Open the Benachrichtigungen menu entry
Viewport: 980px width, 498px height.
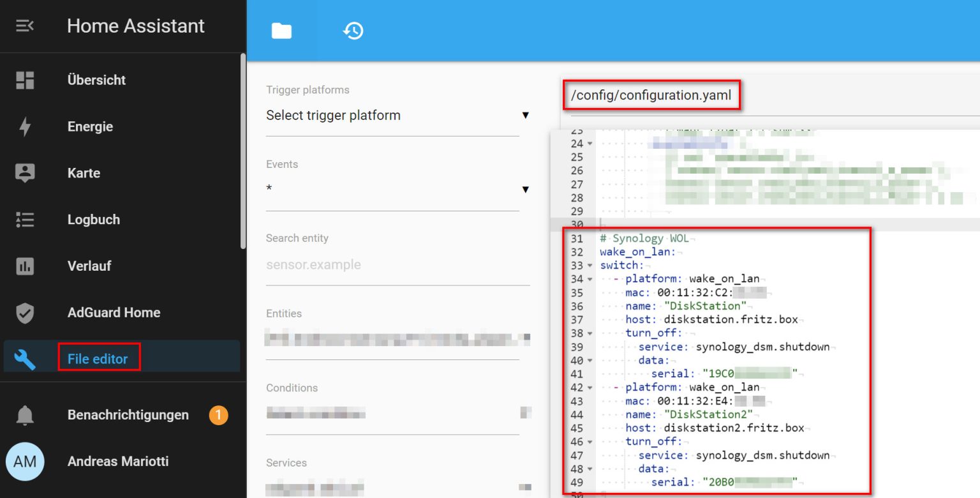point(128,414)
